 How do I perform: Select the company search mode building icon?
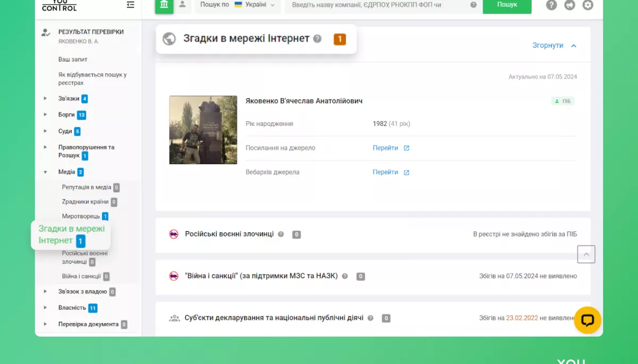164,5
